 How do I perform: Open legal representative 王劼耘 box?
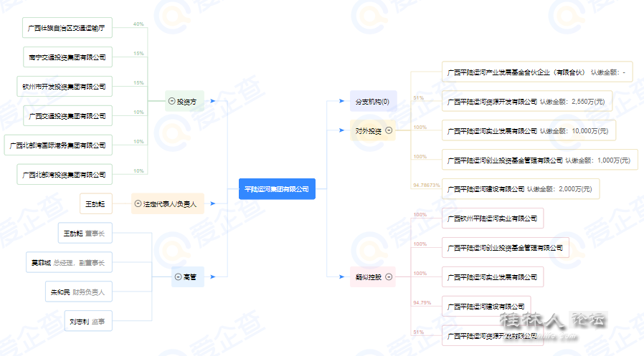[95, 204]
